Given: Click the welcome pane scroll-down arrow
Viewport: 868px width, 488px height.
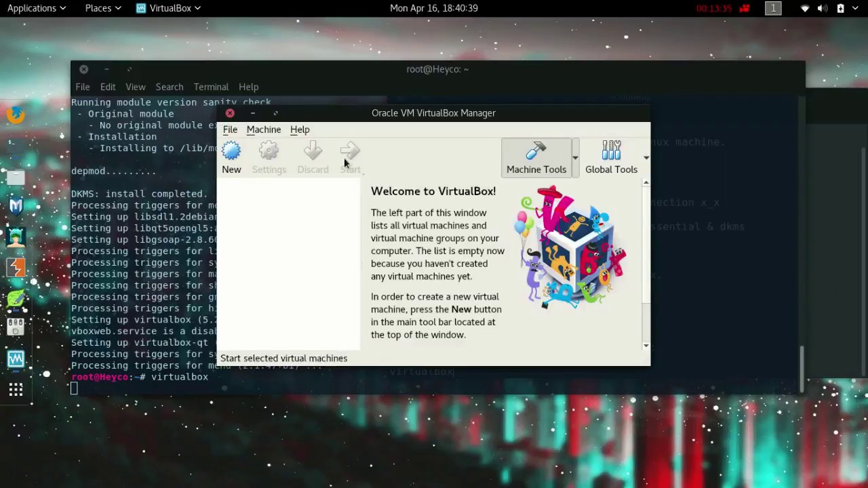Looking at the screenshot, I should click(x=646, y=346).
